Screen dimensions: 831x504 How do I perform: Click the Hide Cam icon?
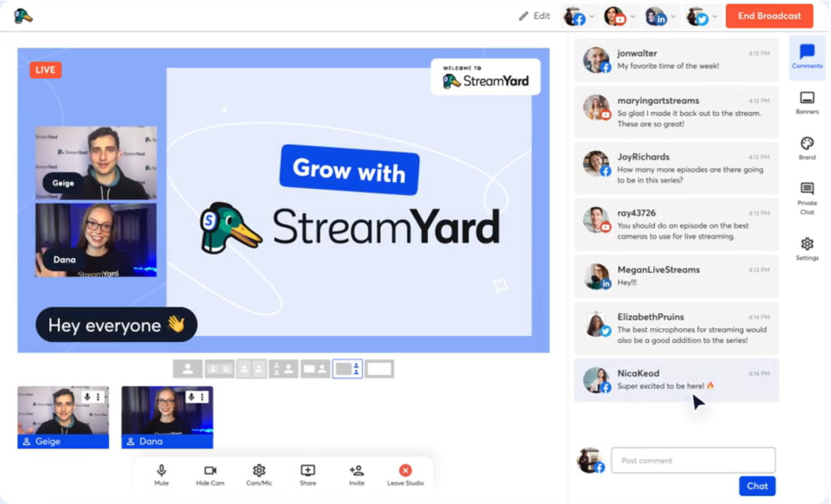(211, 470)
